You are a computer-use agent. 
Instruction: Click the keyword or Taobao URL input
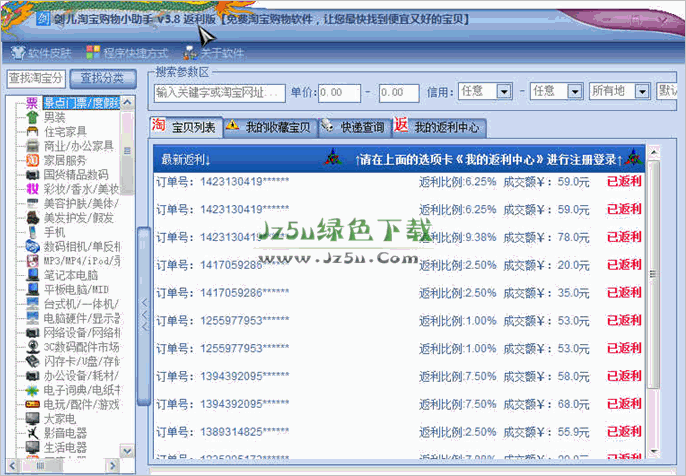[220, 93]
